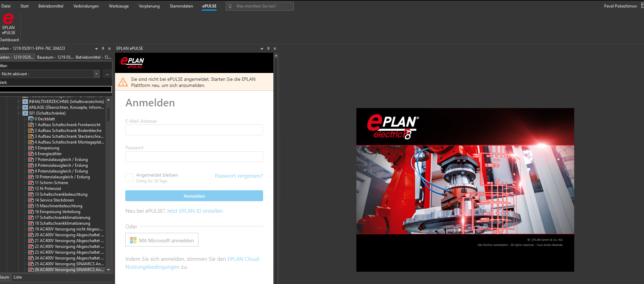The height and width of the screenshot is (284, 644).
Task: Open the Vorplanung ribbon tab
Action: coord(149,6)
